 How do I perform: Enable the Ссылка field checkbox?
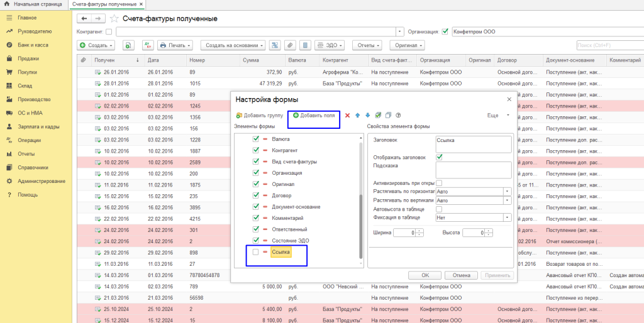click(x=255, y=252)
